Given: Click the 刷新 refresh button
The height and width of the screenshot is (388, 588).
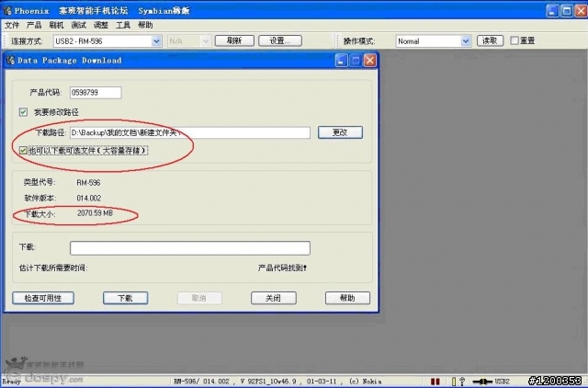Looking at the screenshot, I should (234, 40).
